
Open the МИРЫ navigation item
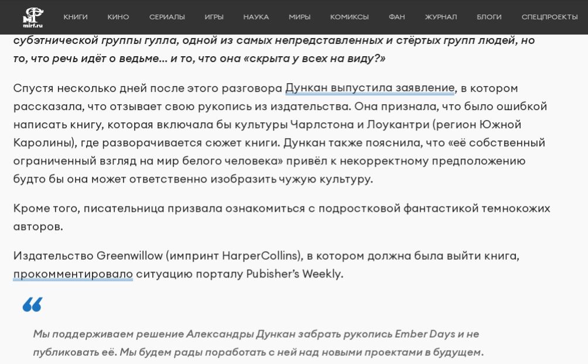(300, 17)
